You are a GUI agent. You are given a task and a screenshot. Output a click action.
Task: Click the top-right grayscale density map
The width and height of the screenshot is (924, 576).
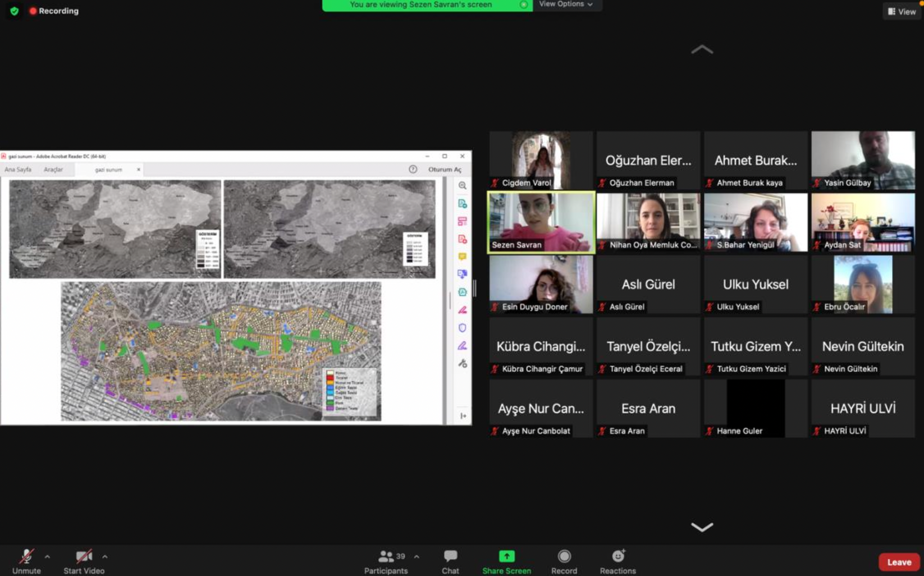tap(330, 229)
